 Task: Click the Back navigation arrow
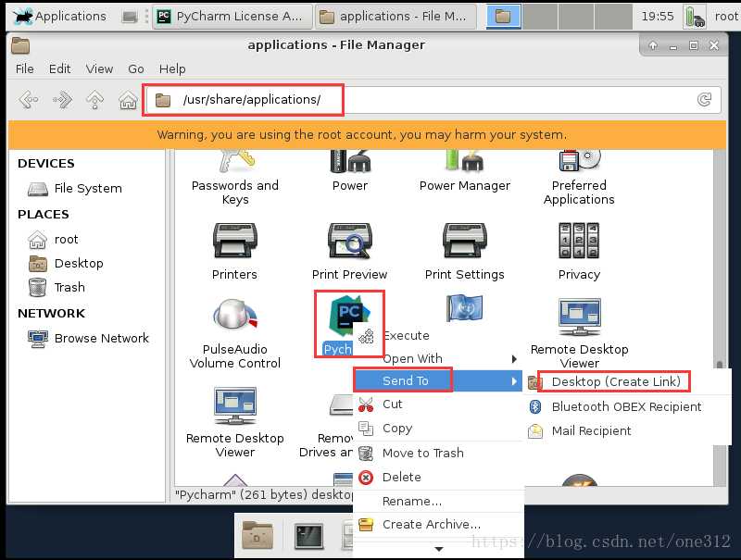pos(29,100)
